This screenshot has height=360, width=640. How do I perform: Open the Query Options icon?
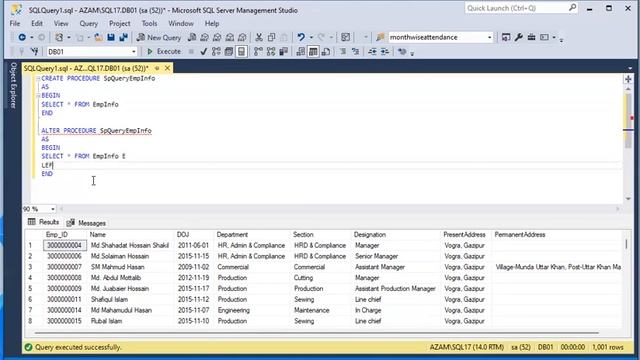229,52
